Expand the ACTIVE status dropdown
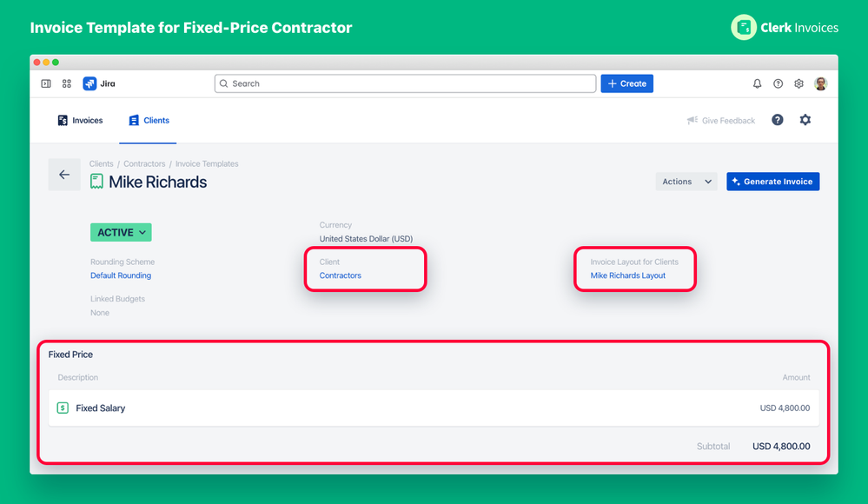Image resolution: width=868 pixels, height=504 pixels. tap(121, 232)
